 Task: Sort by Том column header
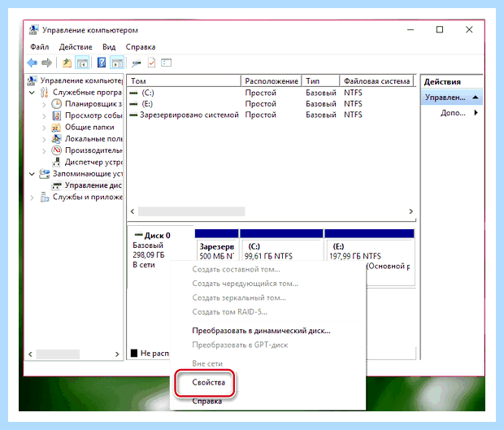point(184,81)
